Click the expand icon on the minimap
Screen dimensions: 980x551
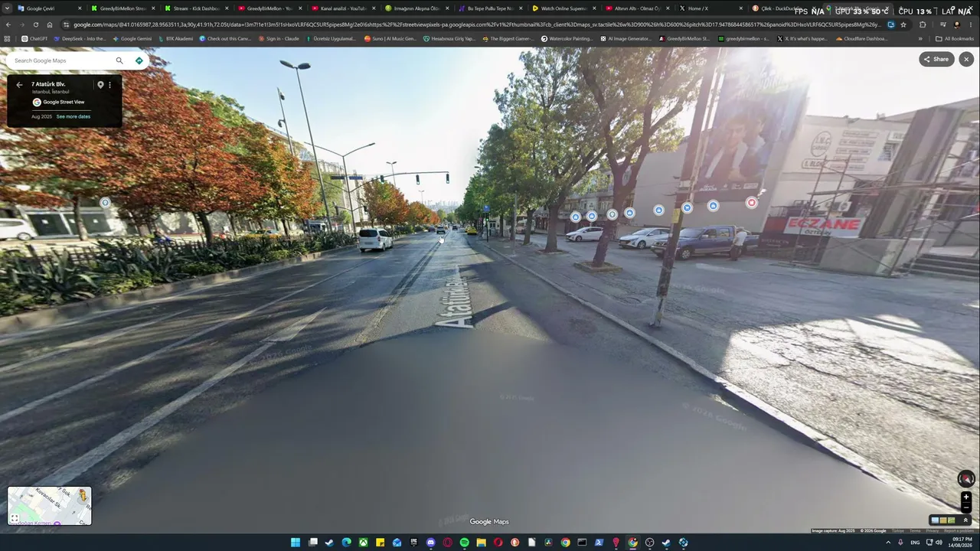point(15,518)
